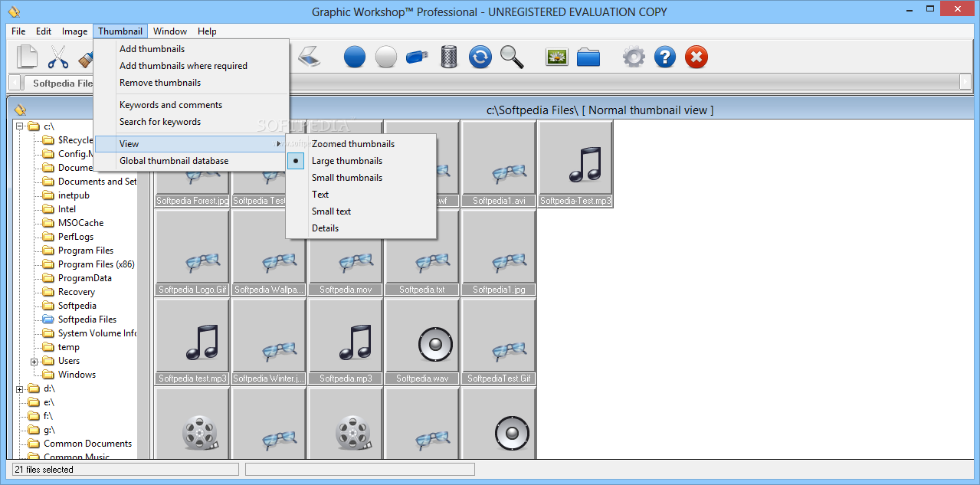
Task: Close the Thumbnail menu
Action: 120,31
